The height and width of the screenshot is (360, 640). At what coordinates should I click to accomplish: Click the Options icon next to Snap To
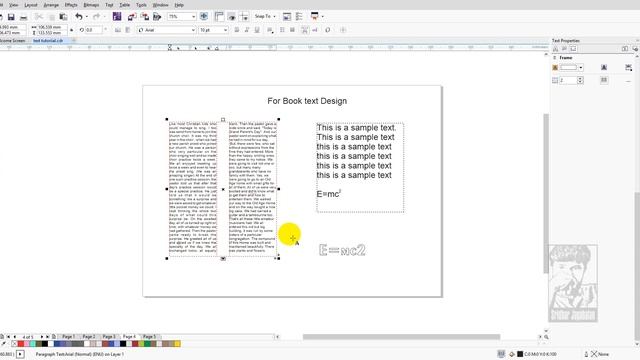(x=287, y=17)
